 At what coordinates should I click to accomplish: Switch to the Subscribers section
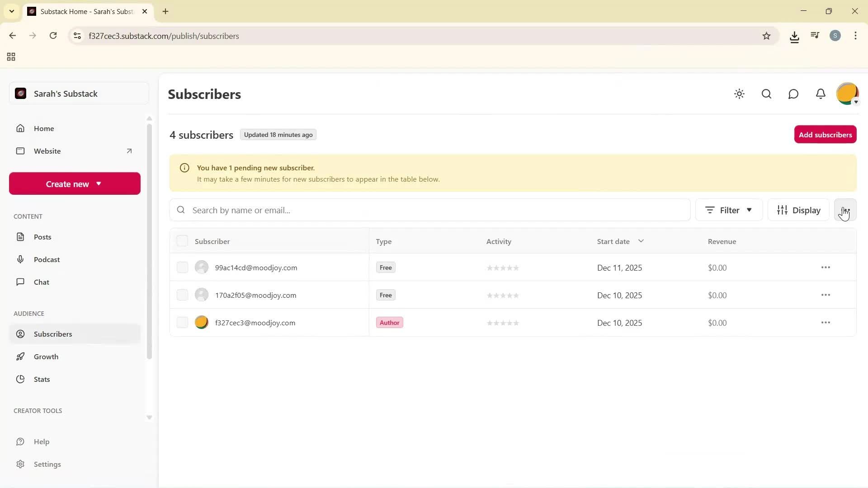pyautogui.click(x=52, y=334)
